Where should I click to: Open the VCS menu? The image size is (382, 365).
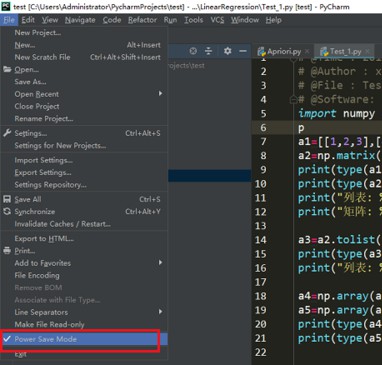pos(217,20)
